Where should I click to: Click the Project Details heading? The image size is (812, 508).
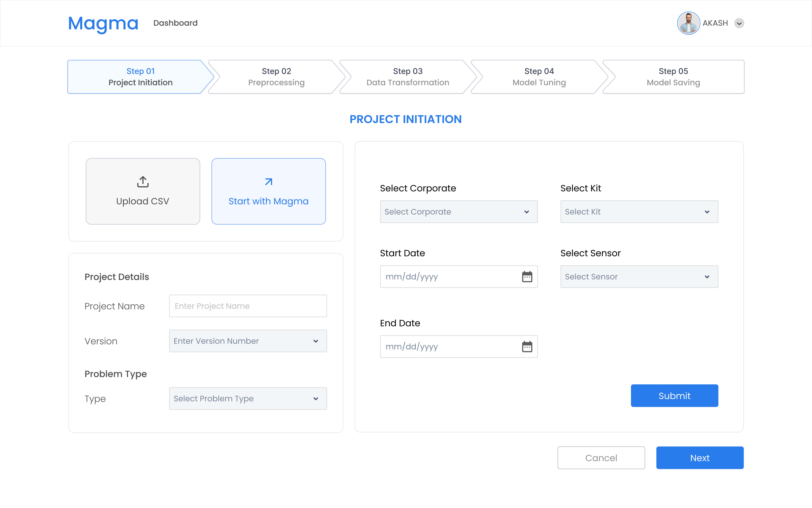117,277
